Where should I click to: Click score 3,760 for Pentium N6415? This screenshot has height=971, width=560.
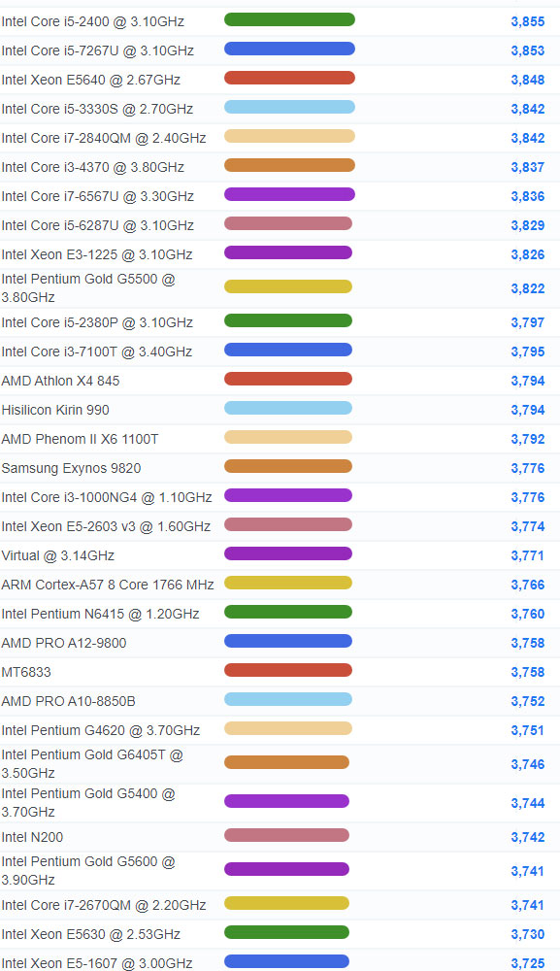click(x=528, y=614)
